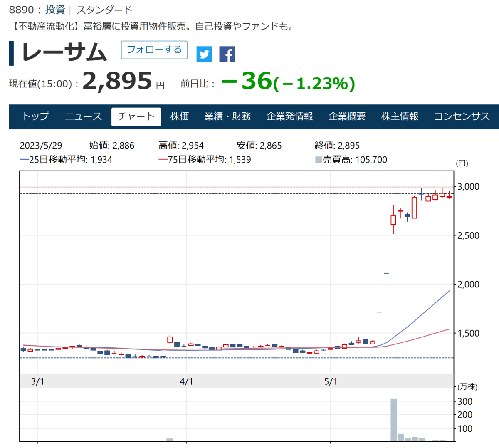This screenshot has height=448, width=499.
Task: Click 始値: 2,886 value
Action: [112, 146]
